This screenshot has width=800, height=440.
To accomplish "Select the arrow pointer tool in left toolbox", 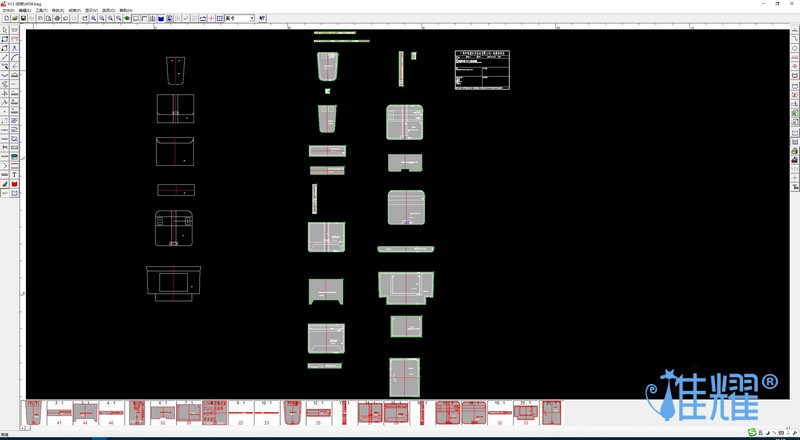I will coord(5,30).
